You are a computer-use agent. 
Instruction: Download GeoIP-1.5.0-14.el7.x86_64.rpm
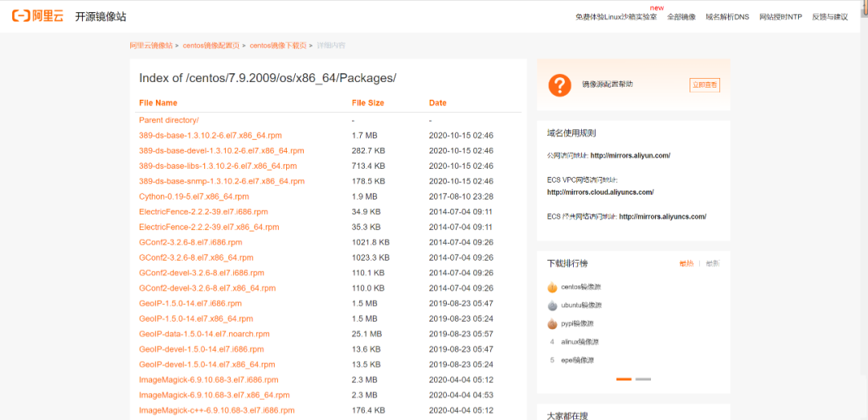coord(196,319)
